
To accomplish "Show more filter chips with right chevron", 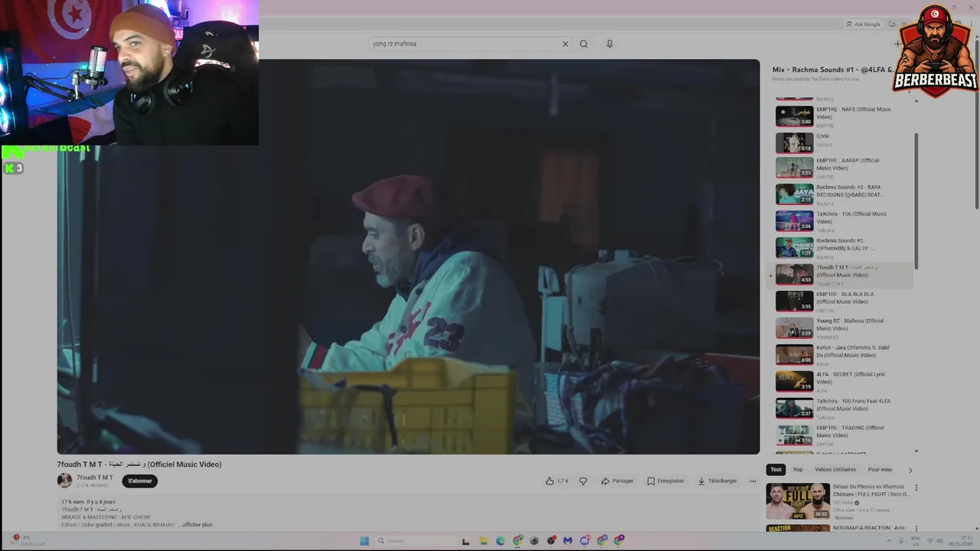I will pyautogui.click(x=910, y=470).
